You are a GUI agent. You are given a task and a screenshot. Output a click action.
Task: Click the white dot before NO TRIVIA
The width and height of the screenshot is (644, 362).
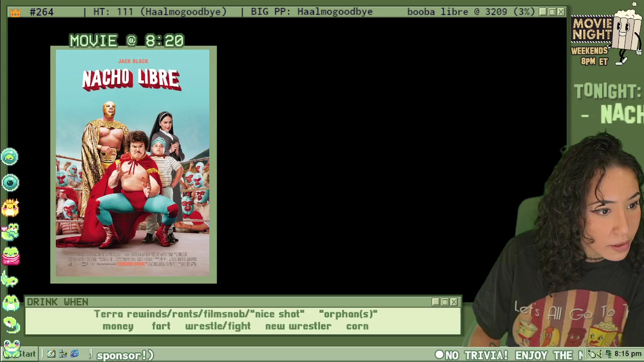[439, 354]
